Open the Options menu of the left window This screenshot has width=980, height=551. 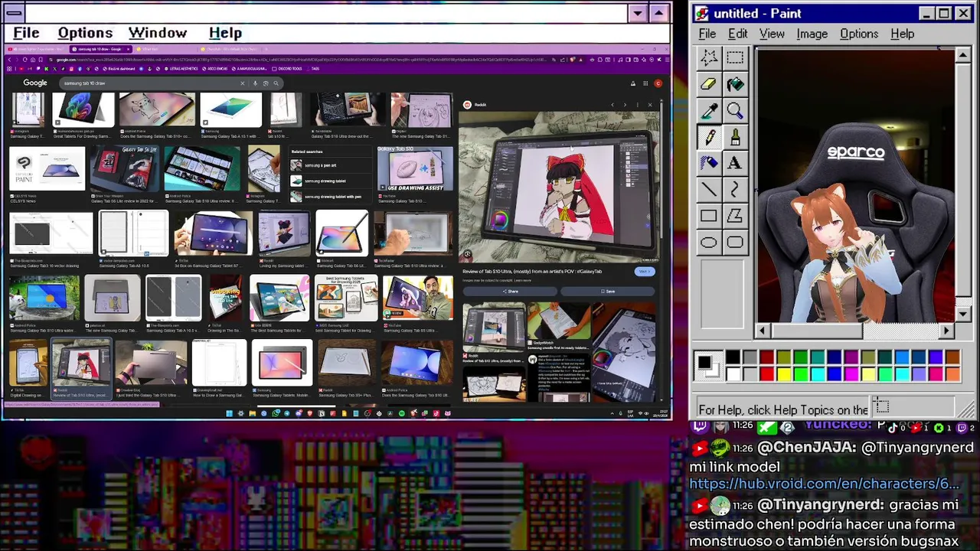85,33
